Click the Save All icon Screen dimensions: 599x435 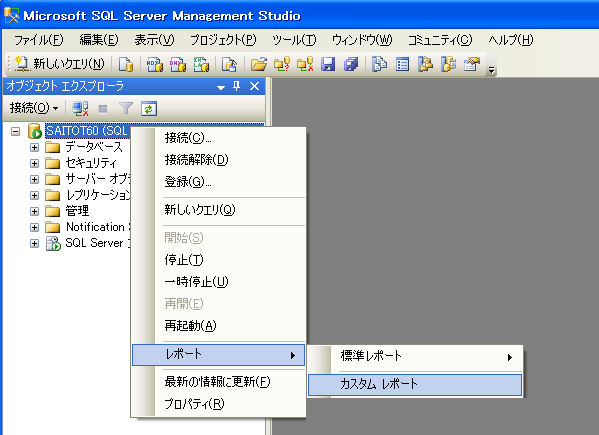pos(351,64)
